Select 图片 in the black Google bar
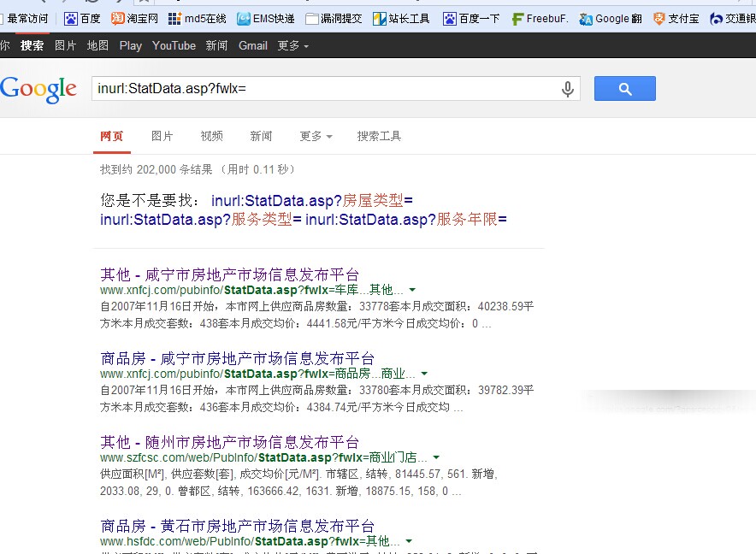756x554 pixels. [x=66, y=46]
